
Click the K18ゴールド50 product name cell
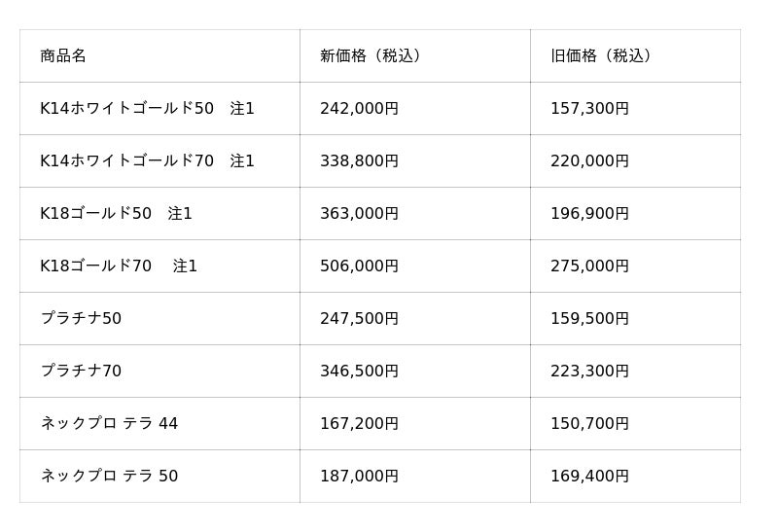tap(116, 214)
